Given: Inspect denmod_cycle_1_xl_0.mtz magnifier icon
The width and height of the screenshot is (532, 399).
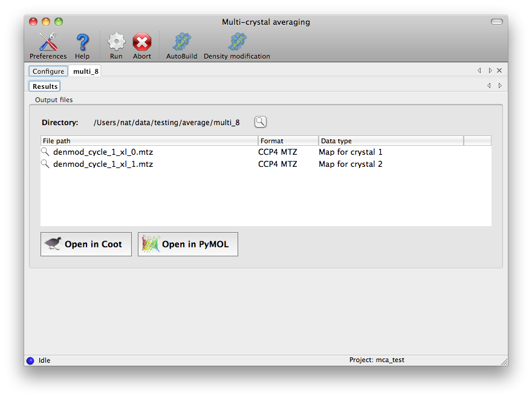Looking at the screenshot, I should pos(45,152).
